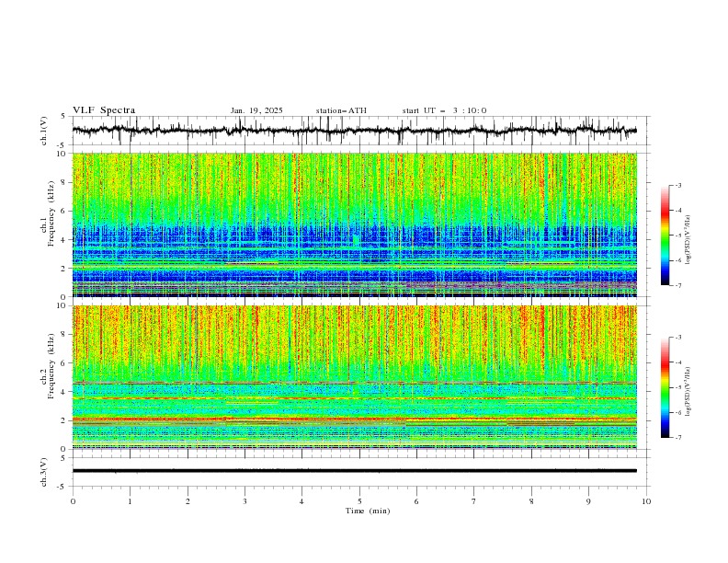The image size is (728, 563).
Task: Click the "ch.3(V)" axis label
Action: (44, 472)
